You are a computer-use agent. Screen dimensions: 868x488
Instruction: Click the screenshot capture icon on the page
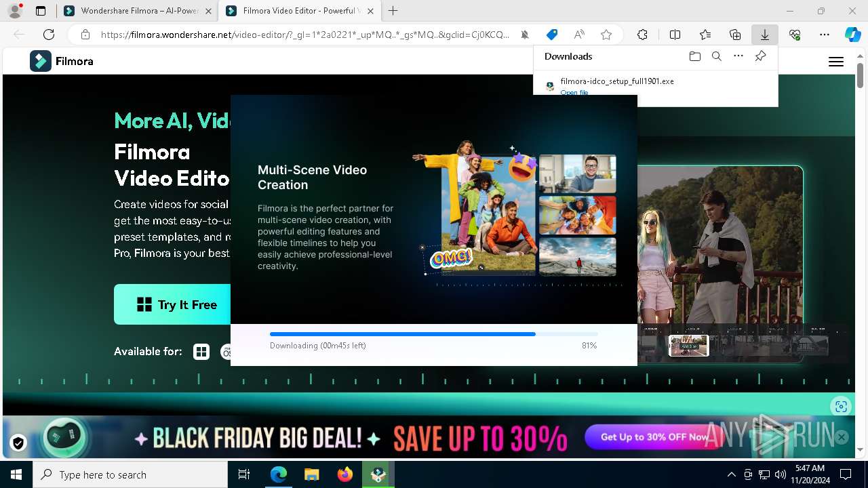(841, 406)
